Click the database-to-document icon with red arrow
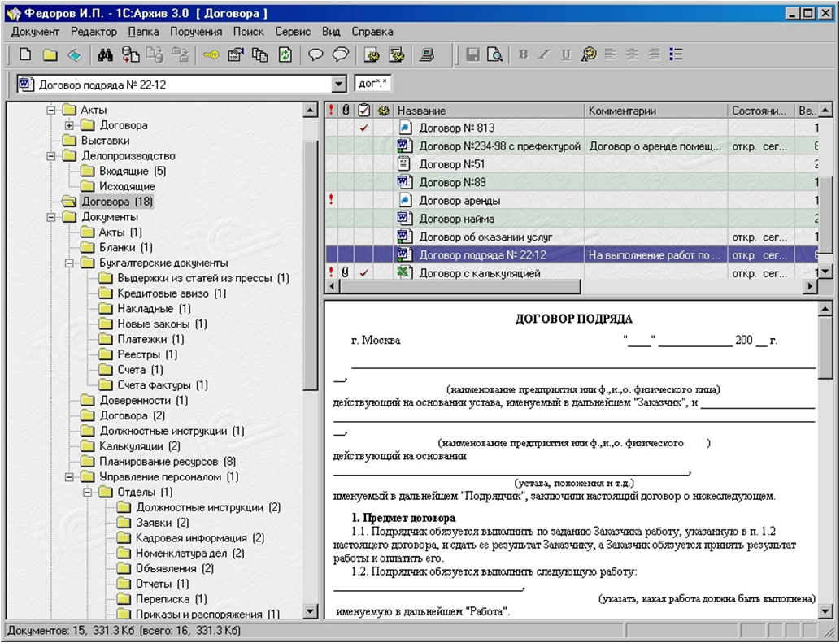 [130, 54]
